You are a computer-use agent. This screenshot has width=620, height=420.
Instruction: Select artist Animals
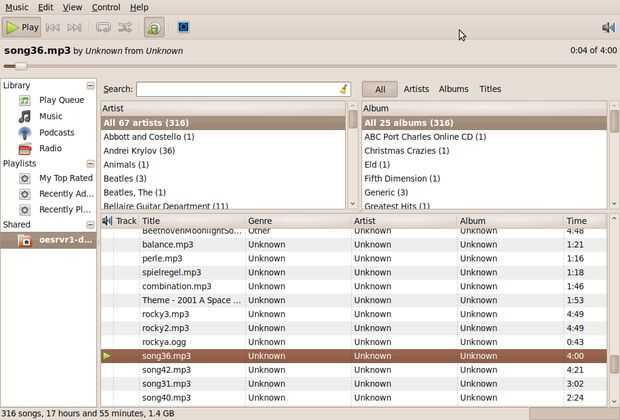(x=223, y=165)
